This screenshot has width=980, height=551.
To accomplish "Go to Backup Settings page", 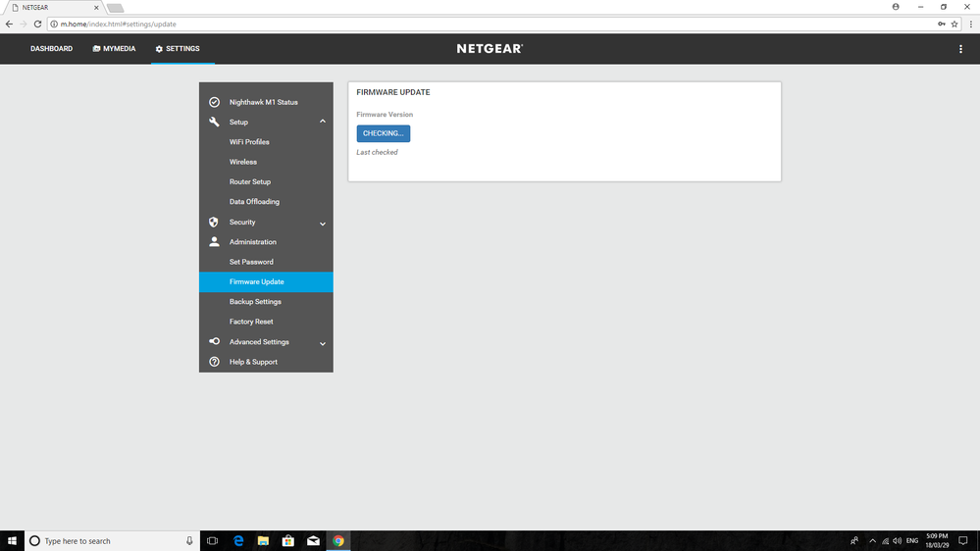I will point(255,302).
